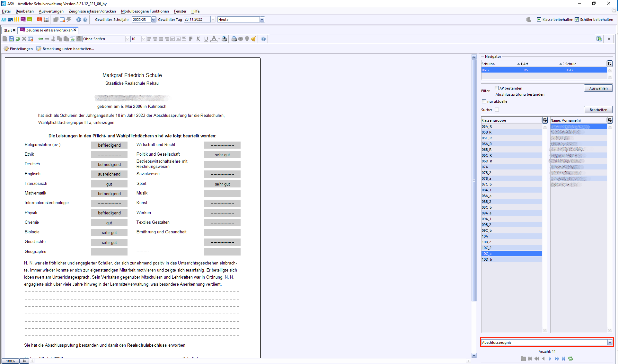Click the font color A swatch
Viewport: 618px width, 364px height.
pos(214,39)
